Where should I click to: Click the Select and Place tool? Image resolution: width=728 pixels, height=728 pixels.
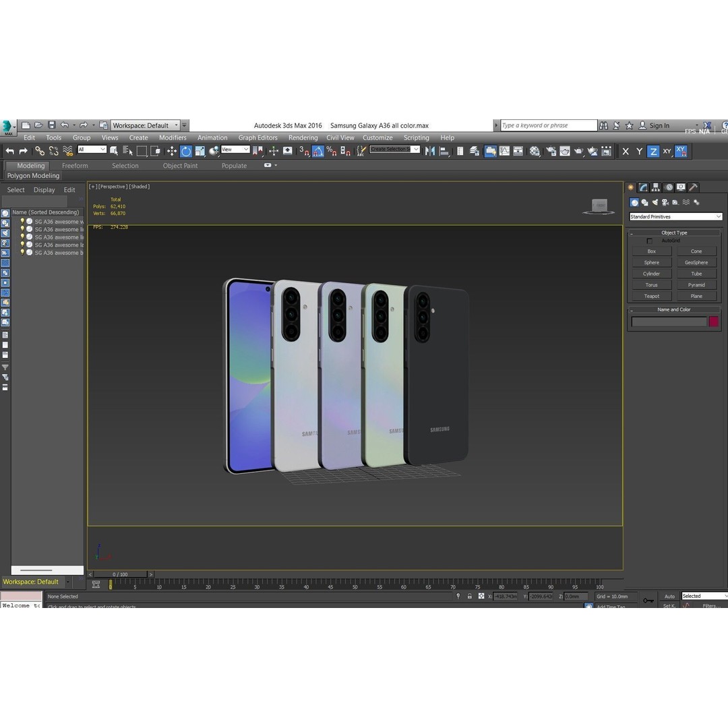(x=214, y=151)
